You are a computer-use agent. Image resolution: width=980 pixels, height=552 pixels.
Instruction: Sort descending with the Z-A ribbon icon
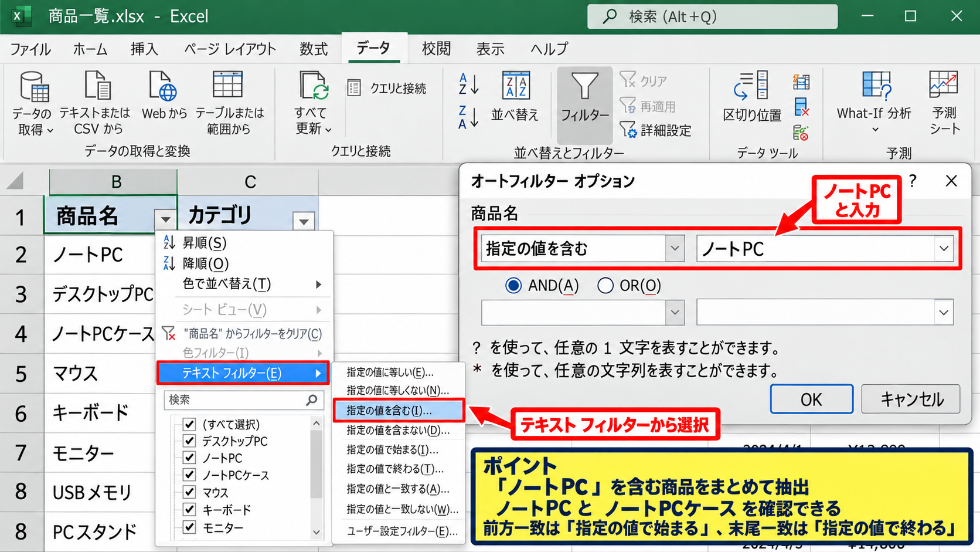click(x=469, y=117)
